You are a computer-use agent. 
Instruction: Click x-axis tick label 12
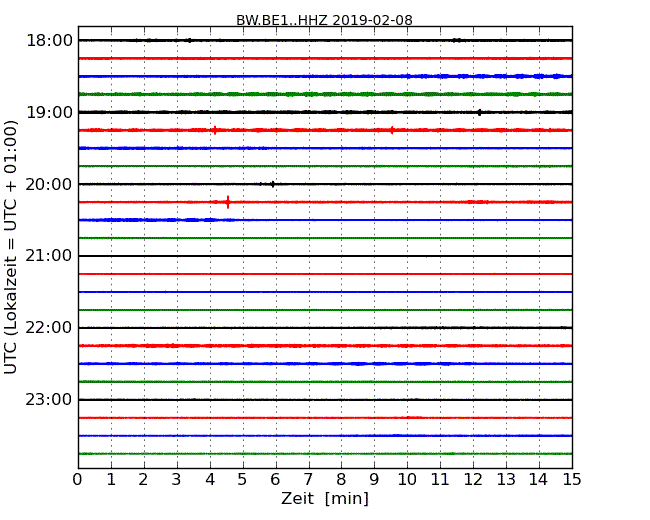[x=473, y=479]
